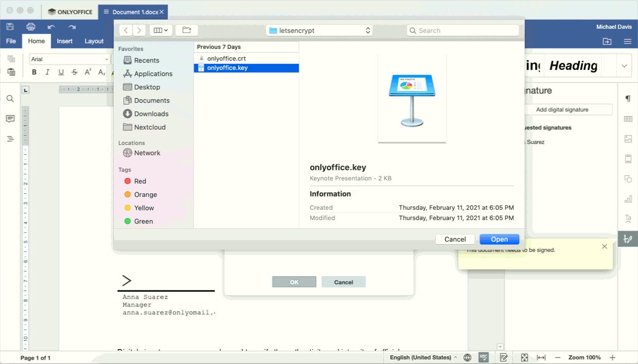Toggle italic text formatting

tap(47, 72)
